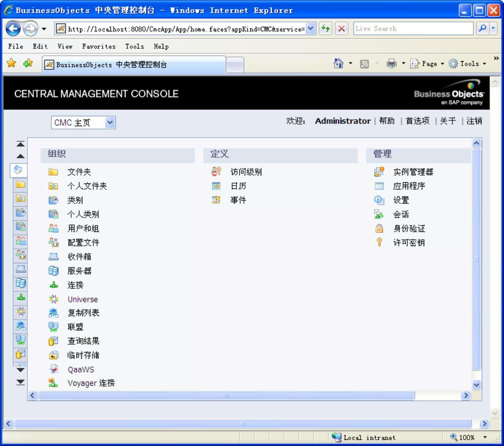The height and width of the screenshot is (446, 504).
Task: Open the zoom level 100% dropdown
Action: [485, 437]
